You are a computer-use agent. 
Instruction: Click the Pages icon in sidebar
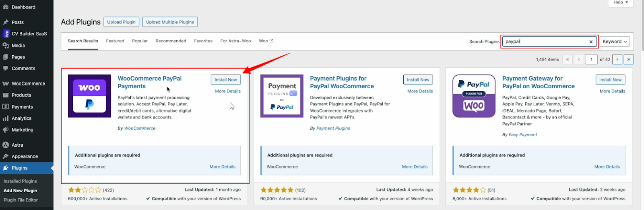6,57
